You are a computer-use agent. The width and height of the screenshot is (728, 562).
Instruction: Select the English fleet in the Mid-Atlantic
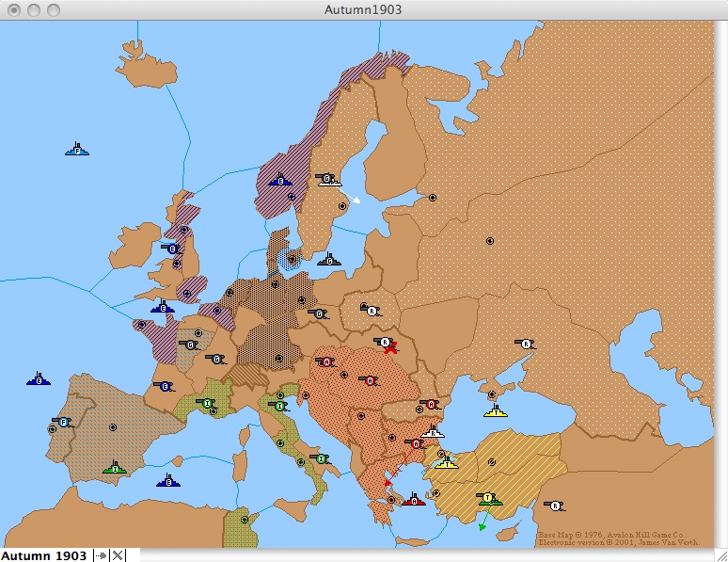point(39,378)
